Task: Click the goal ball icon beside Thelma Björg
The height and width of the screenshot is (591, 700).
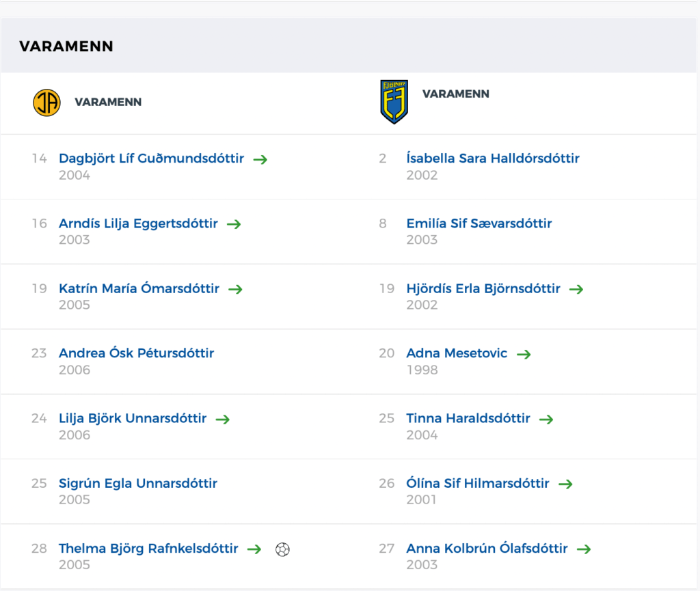Action: 282,549
